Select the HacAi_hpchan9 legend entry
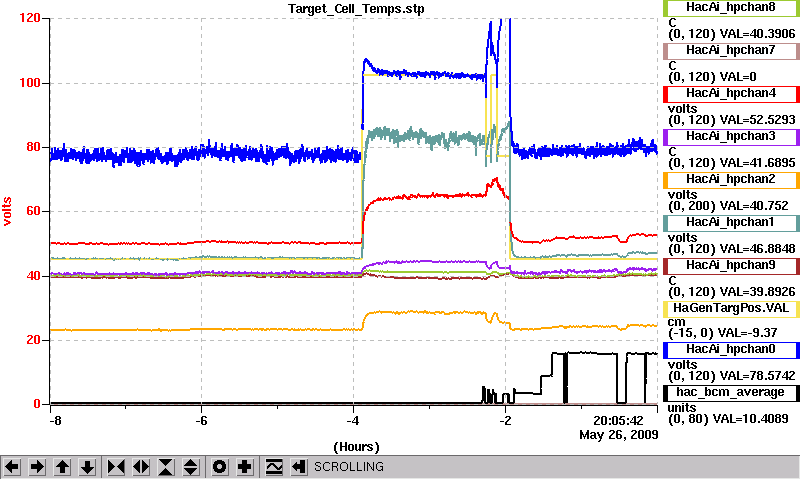 731,266
